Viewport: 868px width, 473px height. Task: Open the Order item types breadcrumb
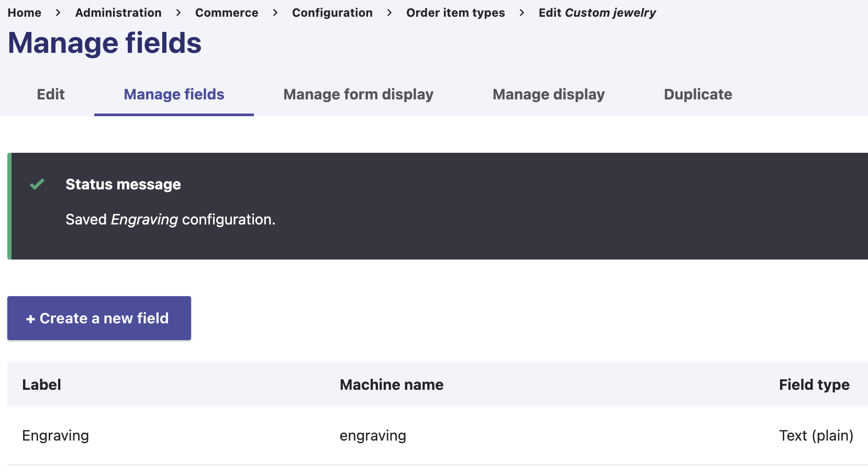(x=455, y=13)
